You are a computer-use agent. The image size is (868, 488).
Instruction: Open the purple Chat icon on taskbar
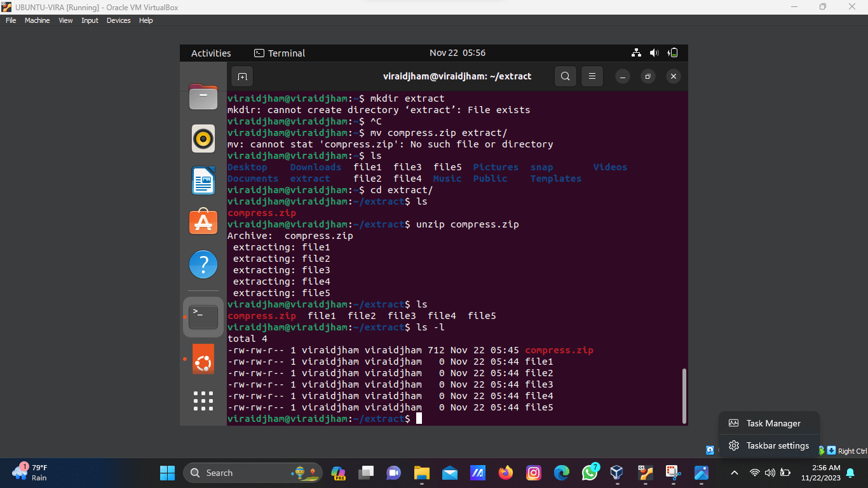pyautogui.click(x=394, y=473)
